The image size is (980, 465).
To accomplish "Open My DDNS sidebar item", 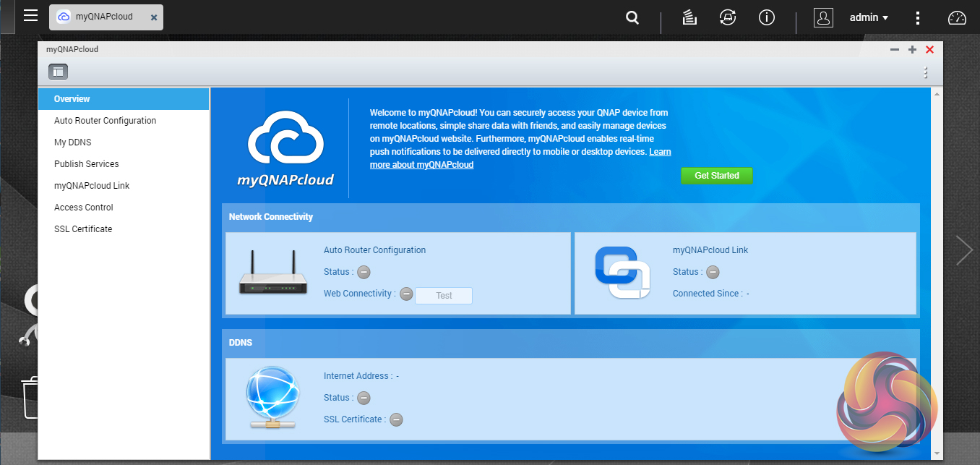I will point(72,142).
